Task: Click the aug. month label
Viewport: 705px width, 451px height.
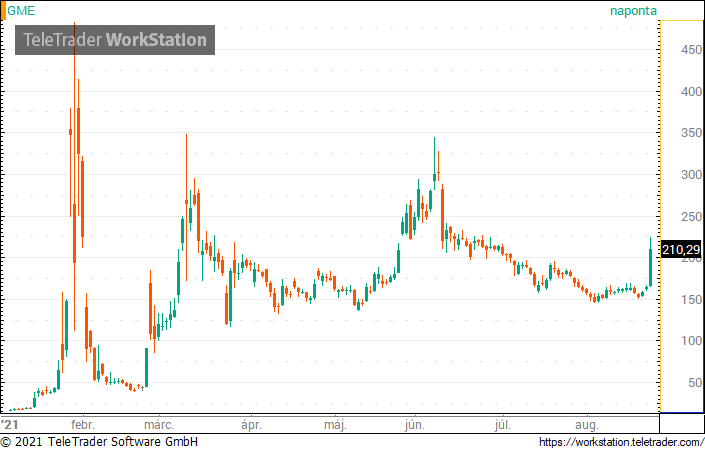Action: tap(587, 425)
